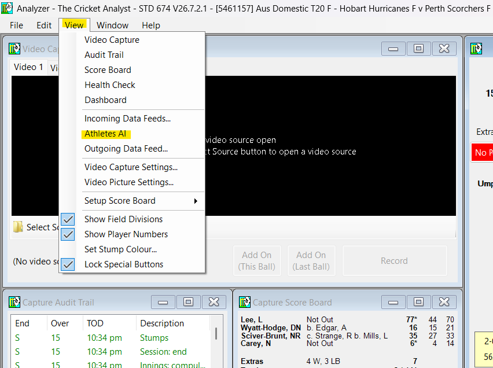Minimize the Capture Score Board panel
493x368 pixels.
point(393,302)
